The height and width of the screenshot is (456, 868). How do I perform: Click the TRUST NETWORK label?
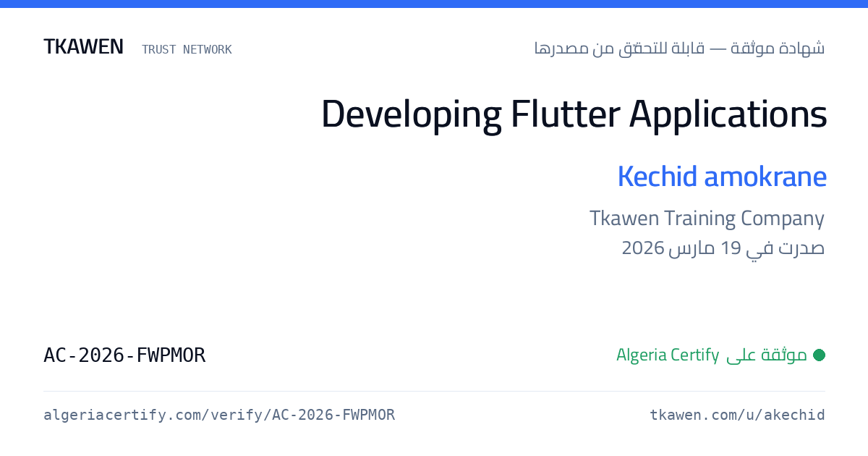[x=187, y=49]
